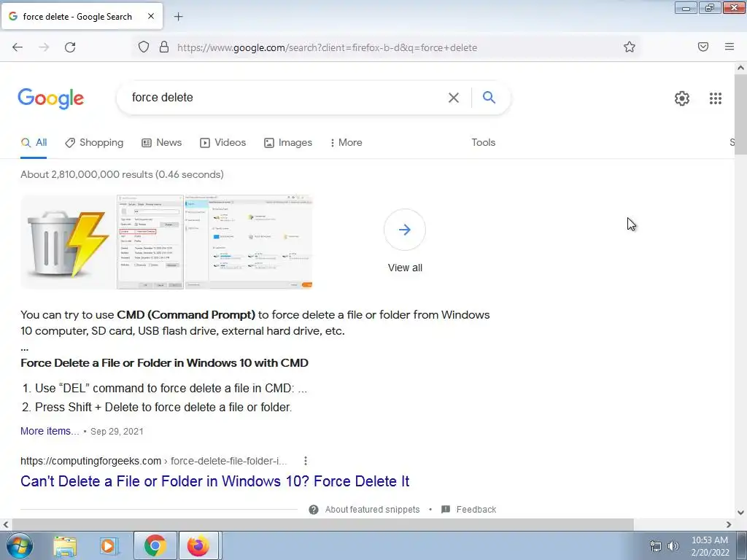
Task: Open Google settings gear
Action: 682,98
